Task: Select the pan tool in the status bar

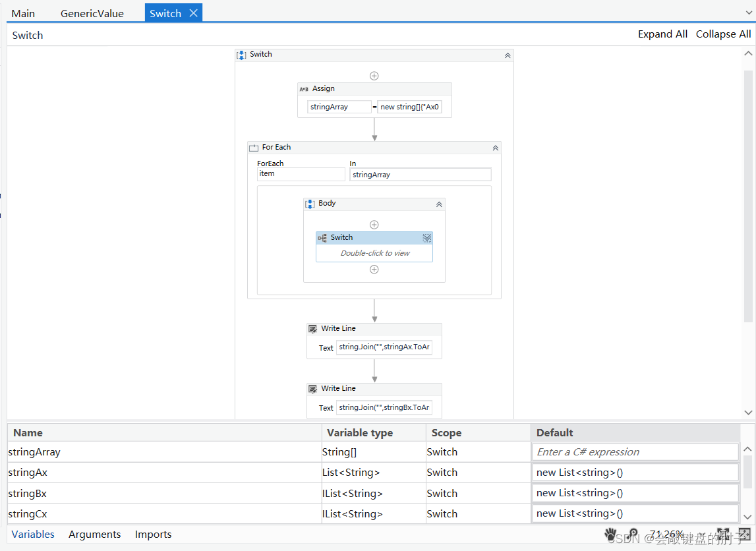Action: coord(610,535)
